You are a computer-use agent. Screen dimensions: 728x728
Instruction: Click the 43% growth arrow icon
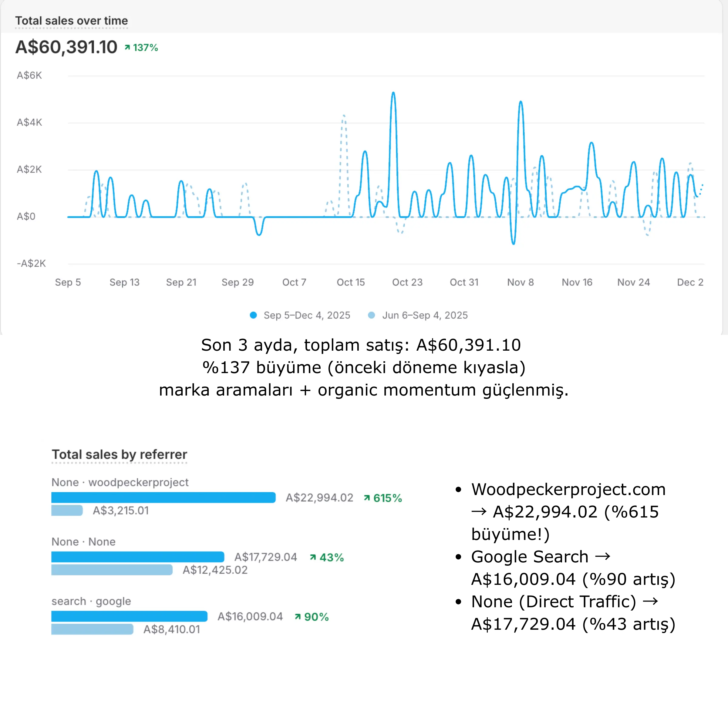click(x=313, y=557)
